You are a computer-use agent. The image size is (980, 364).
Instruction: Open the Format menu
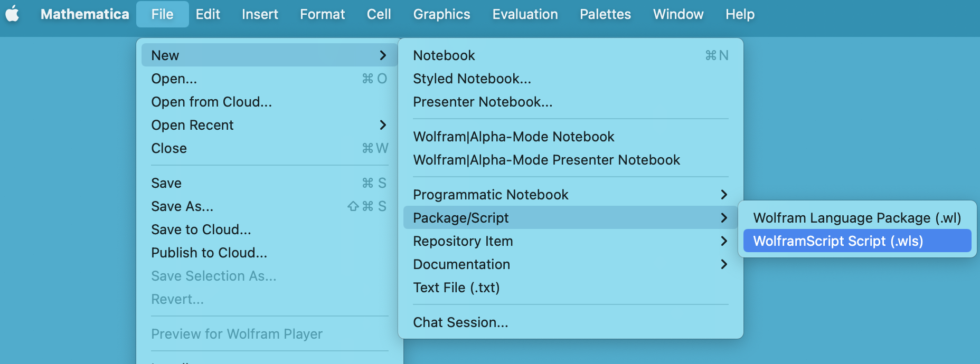point(322,14)
